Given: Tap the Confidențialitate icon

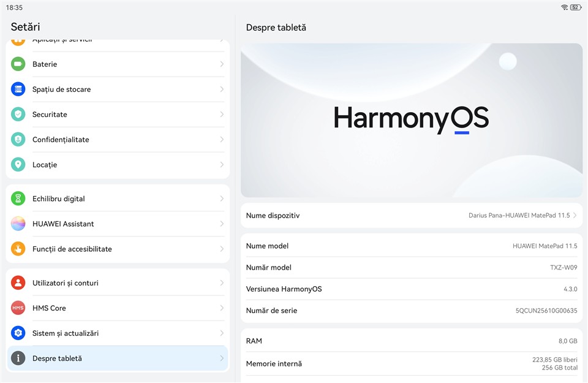Looking at the screenshot, I should click(x=18, y=140).
